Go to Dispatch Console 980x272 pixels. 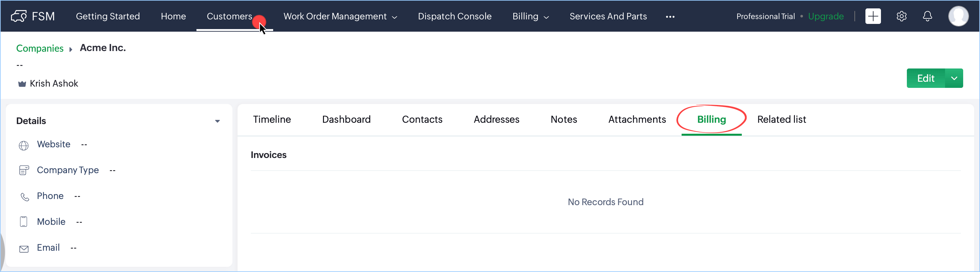(x=455, y=16)
